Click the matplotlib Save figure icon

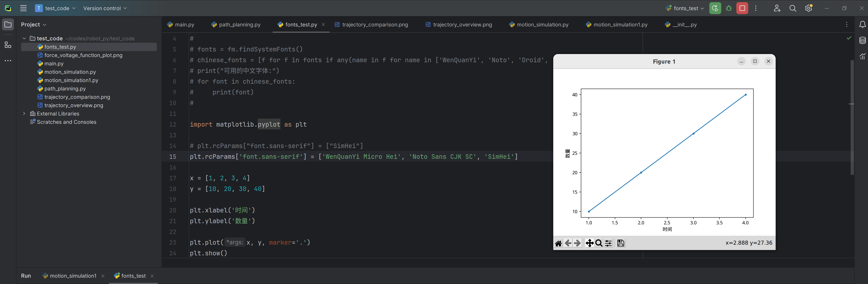point(621,243)
